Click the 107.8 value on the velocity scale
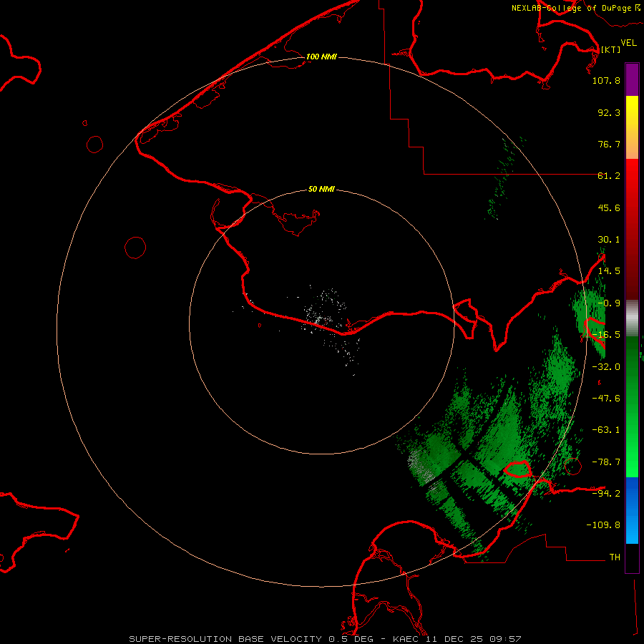The image size is (644, 644). (x=606, y=80)
